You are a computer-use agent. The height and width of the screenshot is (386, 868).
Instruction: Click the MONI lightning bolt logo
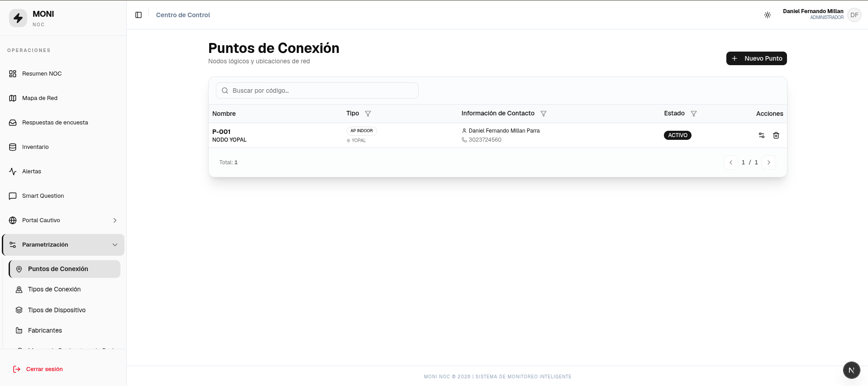pyautogui.click(x=18, y=18)
